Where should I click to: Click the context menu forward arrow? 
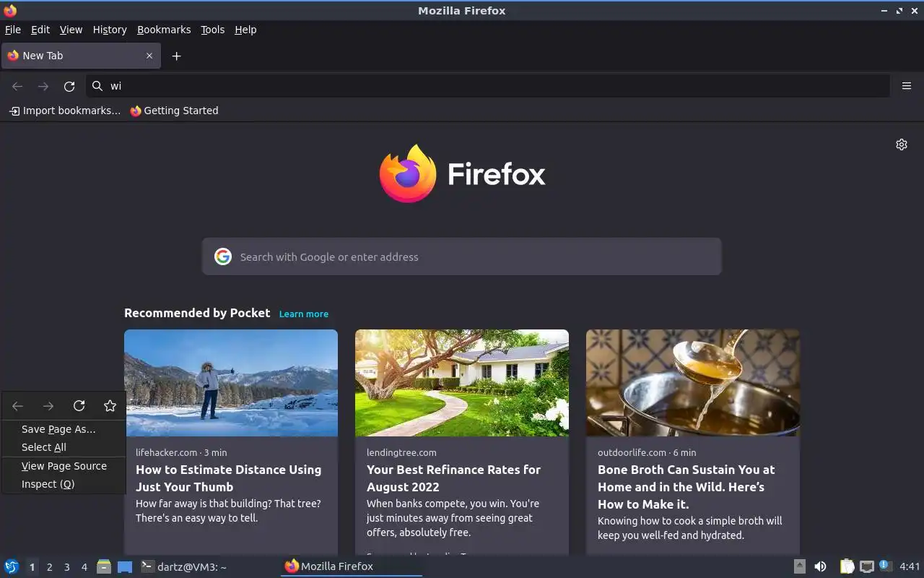click(x=48, y=406)
